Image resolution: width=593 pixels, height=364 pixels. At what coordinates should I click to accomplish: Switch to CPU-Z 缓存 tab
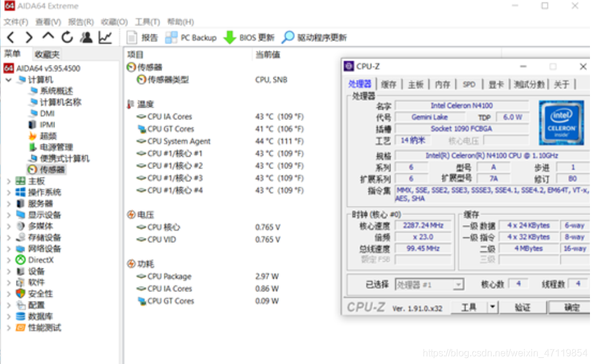389,84
